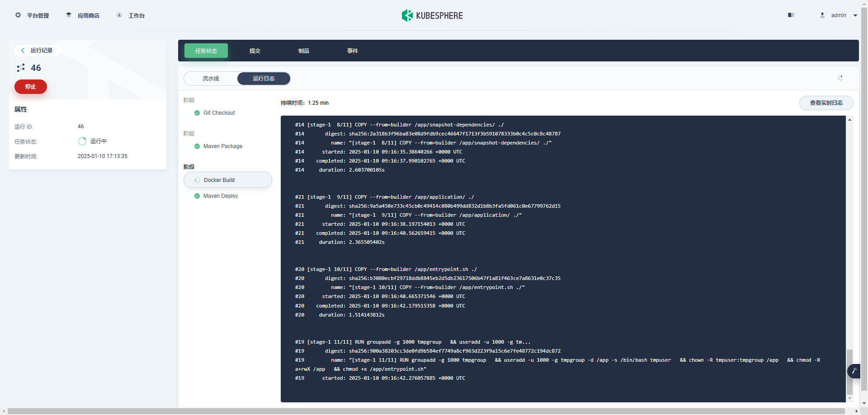Select Maven Package step

[222, 146]
